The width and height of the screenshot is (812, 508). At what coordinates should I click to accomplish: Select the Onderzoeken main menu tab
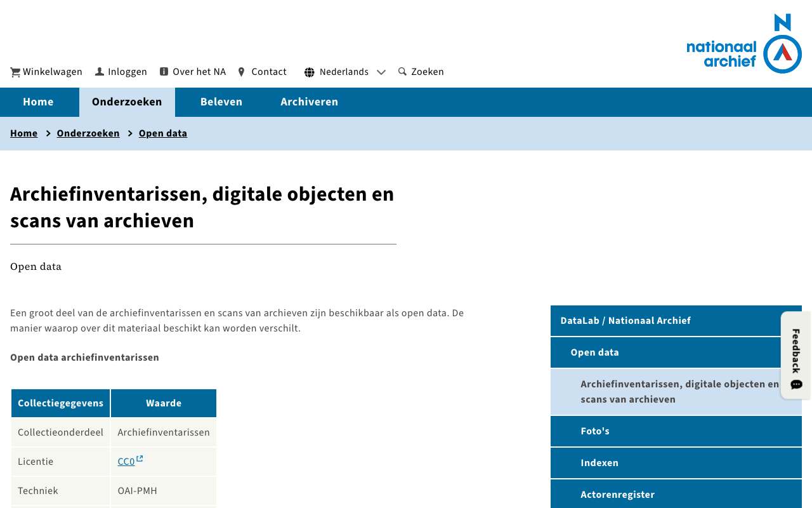127,102
